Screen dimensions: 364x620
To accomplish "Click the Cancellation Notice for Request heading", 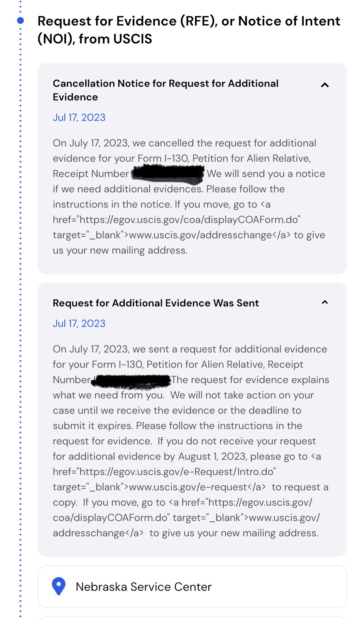I will [x=166, y=90].
